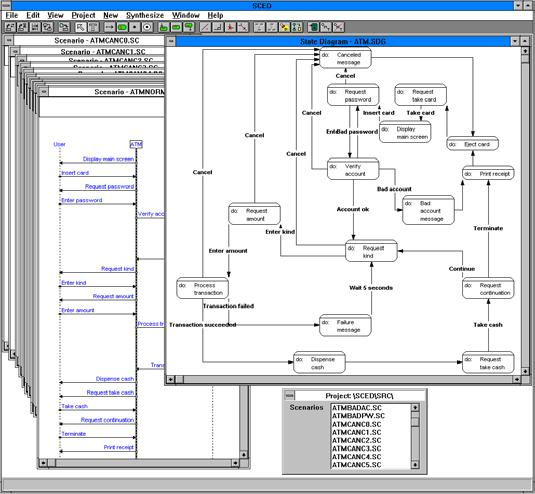Open the Synthesize menu
Screen dimensions: 535x494
(x=145, y=15)
